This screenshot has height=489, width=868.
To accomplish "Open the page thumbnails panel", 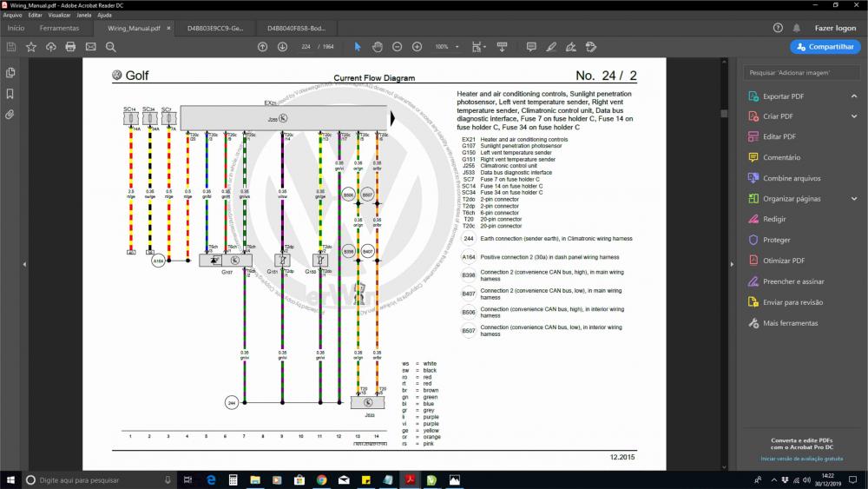I will [x=10, y=73].
